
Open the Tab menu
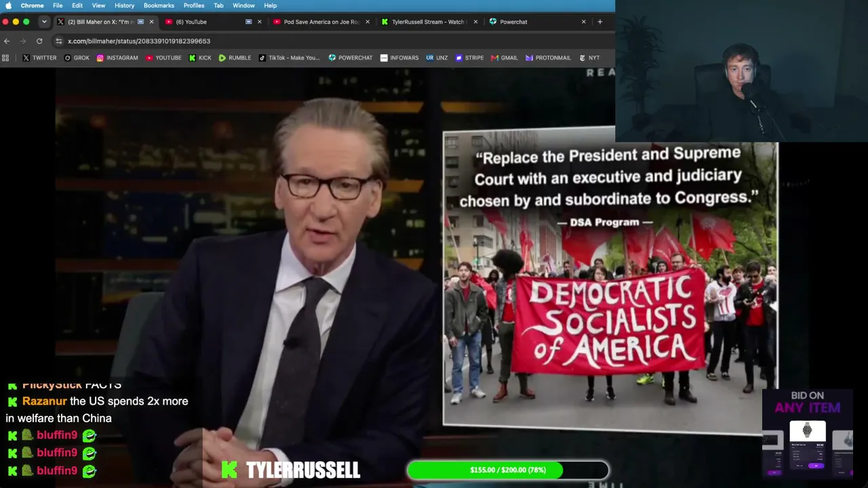218,5
